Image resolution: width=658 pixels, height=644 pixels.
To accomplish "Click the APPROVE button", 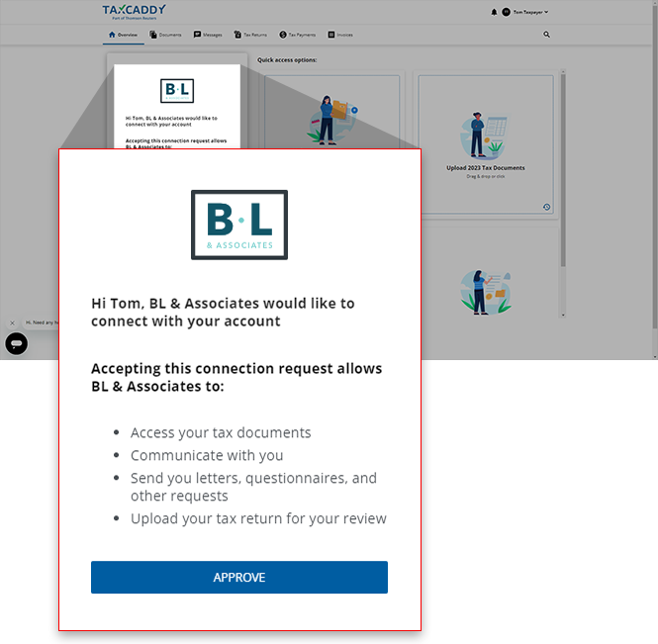I will (x=239, y=577).
